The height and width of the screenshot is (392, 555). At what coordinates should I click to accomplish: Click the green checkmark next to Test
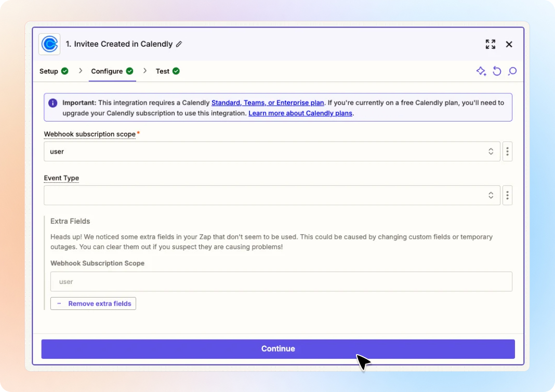coord(176,71)
